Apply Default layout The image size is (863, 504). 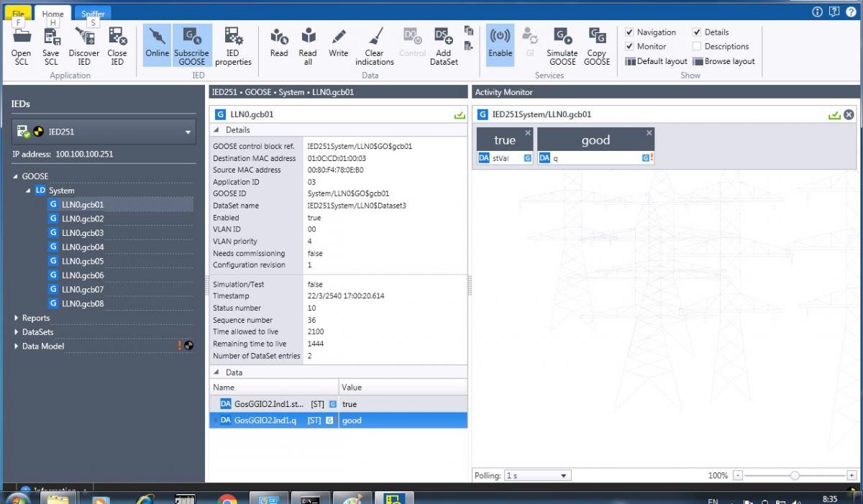click(x=656, y=61)
